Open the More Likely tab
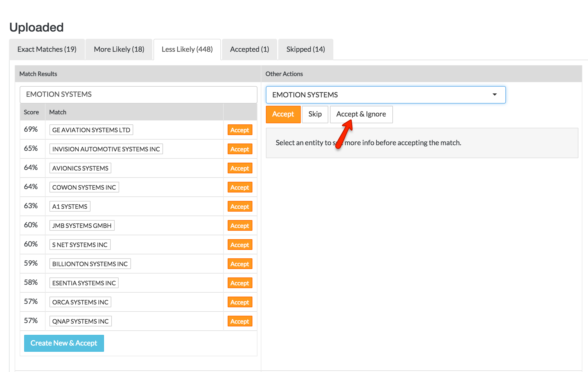588x372 pixels. 119,49
